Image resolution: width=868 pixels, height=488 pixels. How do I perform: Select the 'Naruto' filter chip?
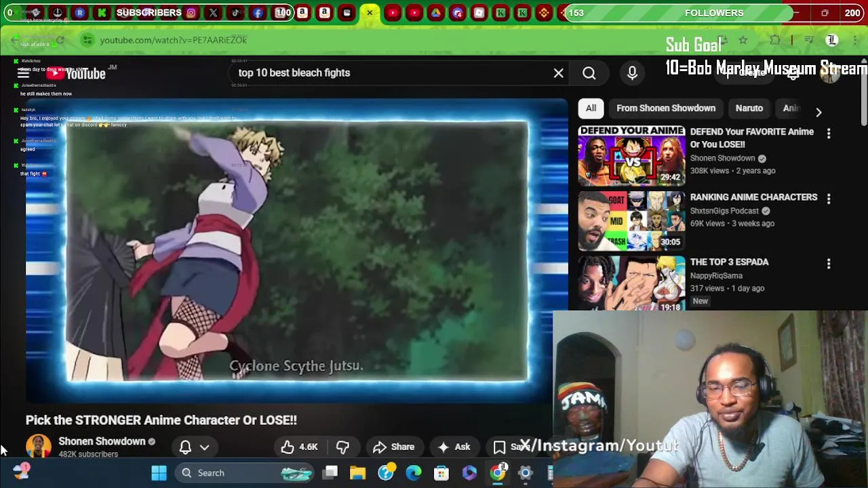pos(749,108)
